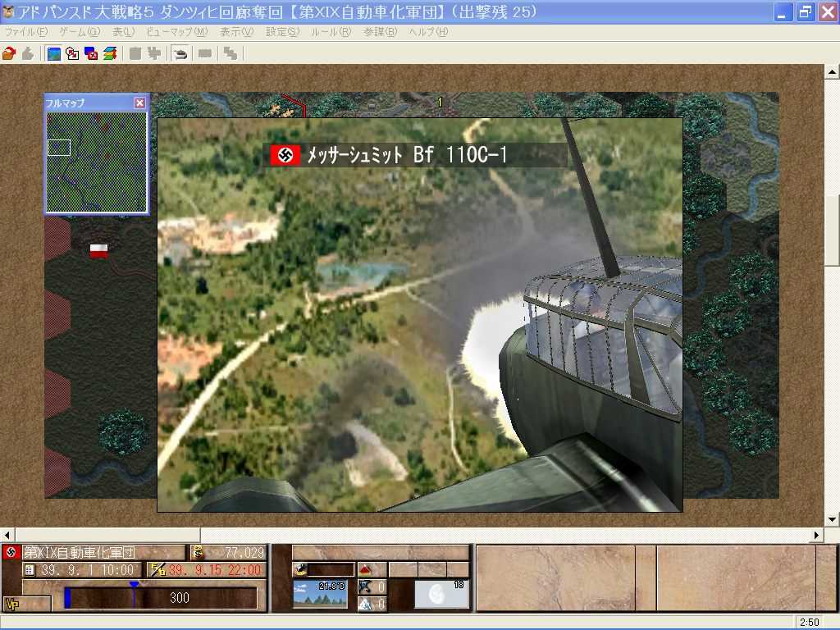The height and width of the screenshot is (630, 840).
Task: Click the weather temperature landscape icon
Action: (321, 594)
